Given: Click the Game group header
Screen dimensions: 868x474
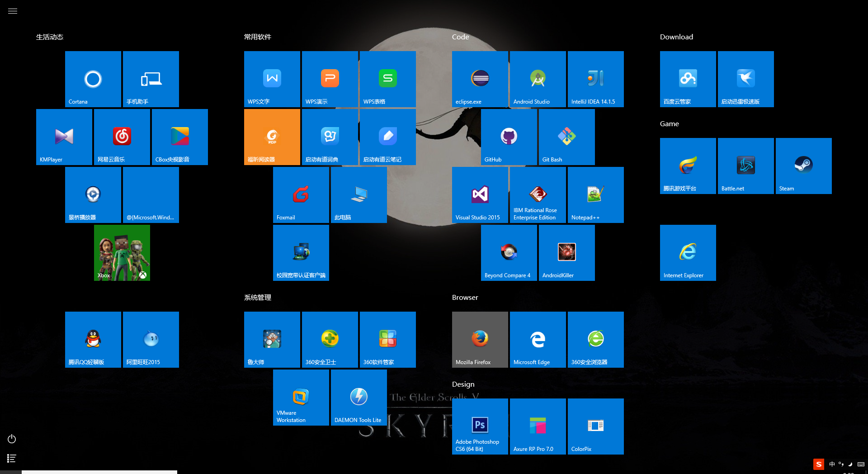Looking at the screenshot, I should pyautogui.click(x=670, y=124).
